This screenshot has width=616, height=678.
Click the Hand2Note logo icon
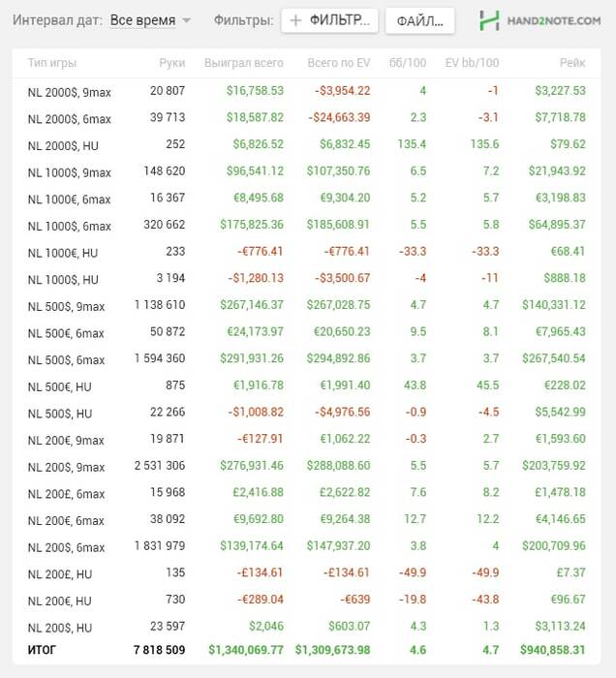click(x=490, y=20)
